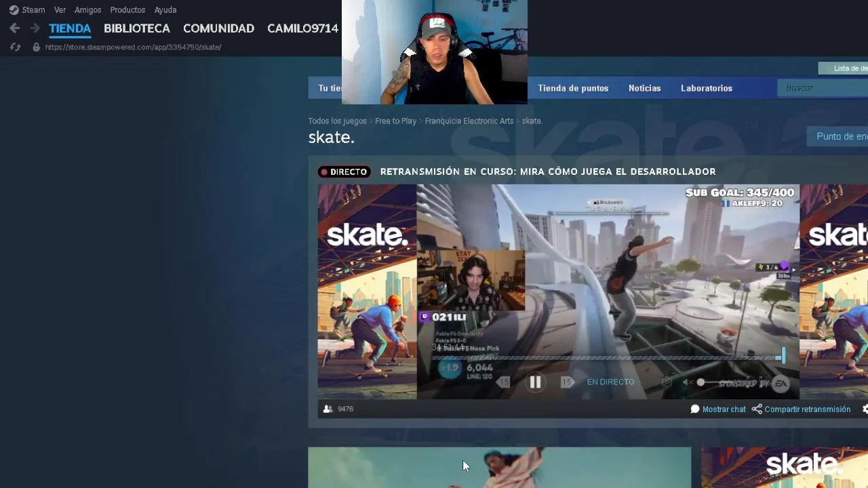Click the Steam logo icon in menu bar
Viewport: 868px width, 488px height.
[x=14, y=10]
